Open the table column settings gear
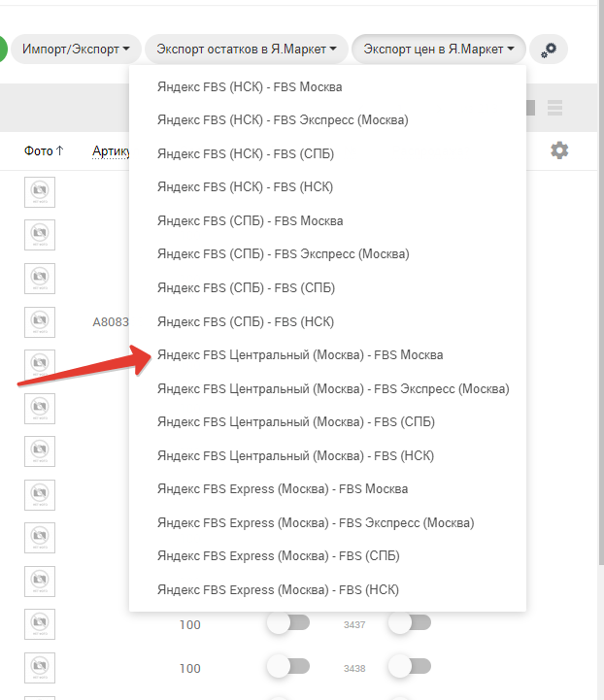 tap(559, 150)
